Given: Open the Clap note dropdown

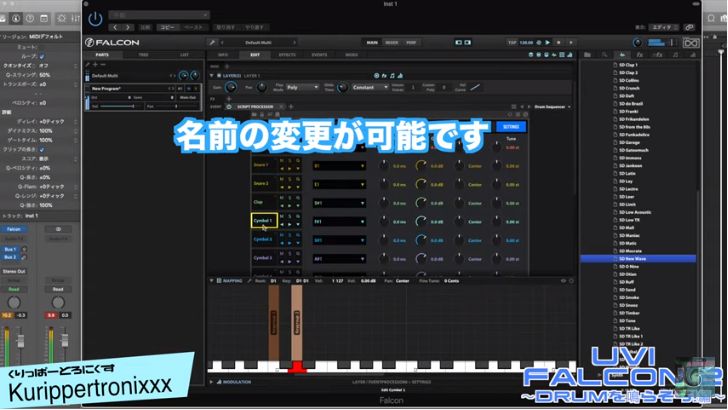Looking at the screenshot, I should (x=339, y=203).
